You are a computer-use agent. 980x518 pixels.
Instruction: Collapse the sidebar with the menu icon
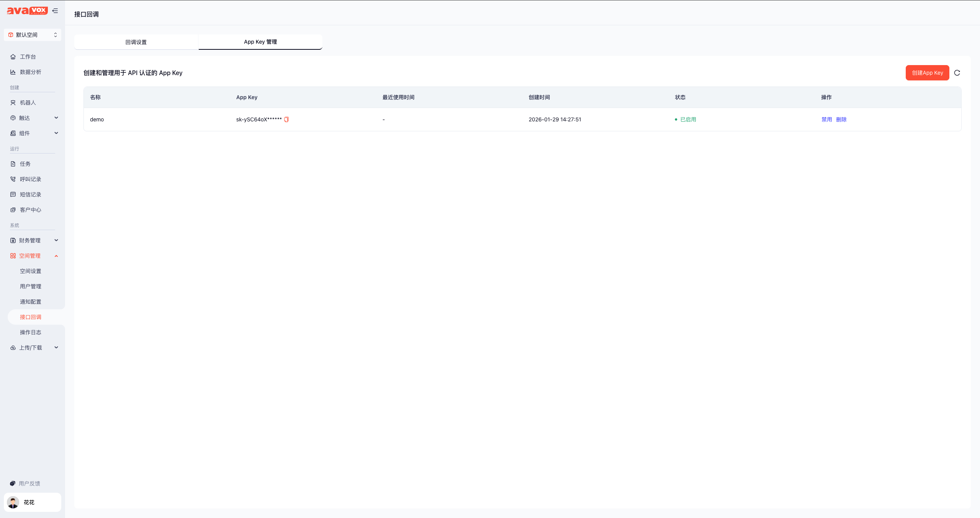tap(55, 11)
